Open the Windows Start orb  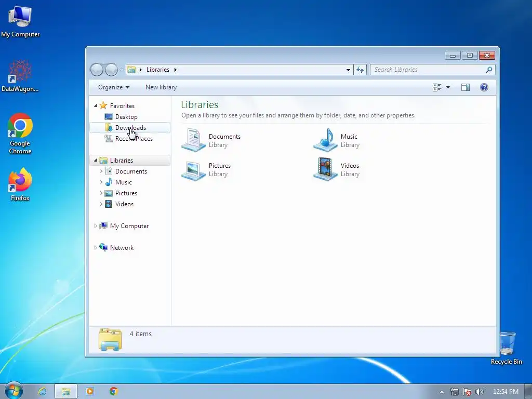(x=14, y=391)
